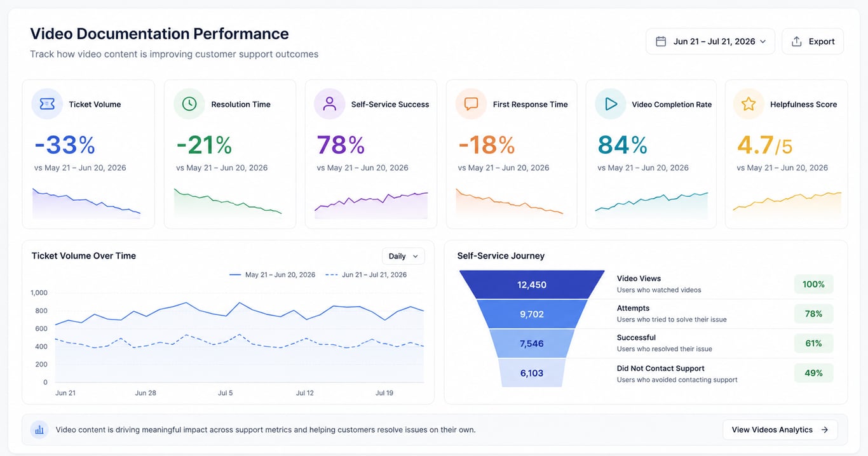
Task: Click the Successful funnel label
Action: pyautogui.click(x=636, y=338)
